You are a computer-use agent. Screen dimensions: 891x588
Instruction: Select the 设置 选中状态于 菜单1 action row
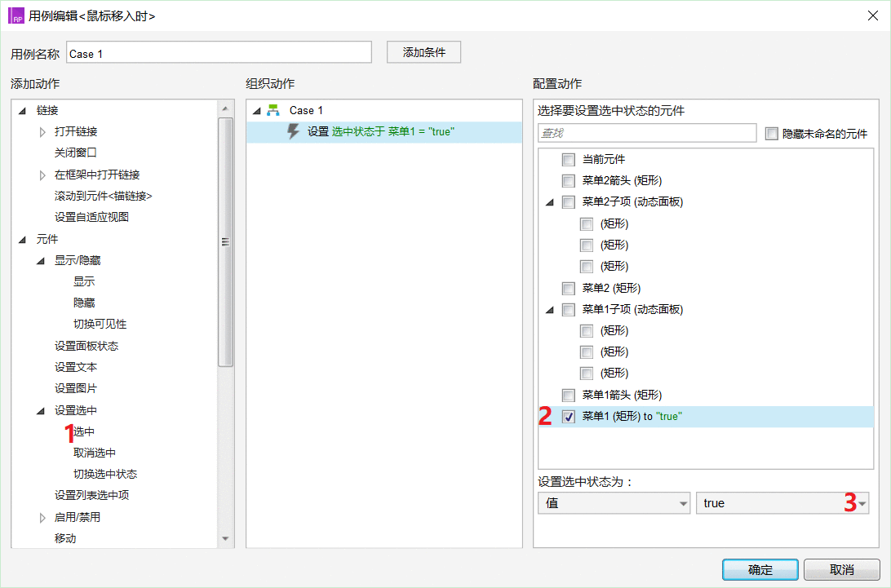(x=384, y=132)
